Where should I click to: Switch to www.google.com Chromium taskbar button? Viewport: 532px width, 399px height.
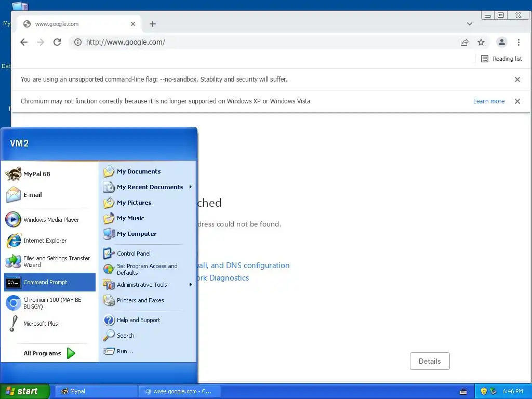coord(179,391)
